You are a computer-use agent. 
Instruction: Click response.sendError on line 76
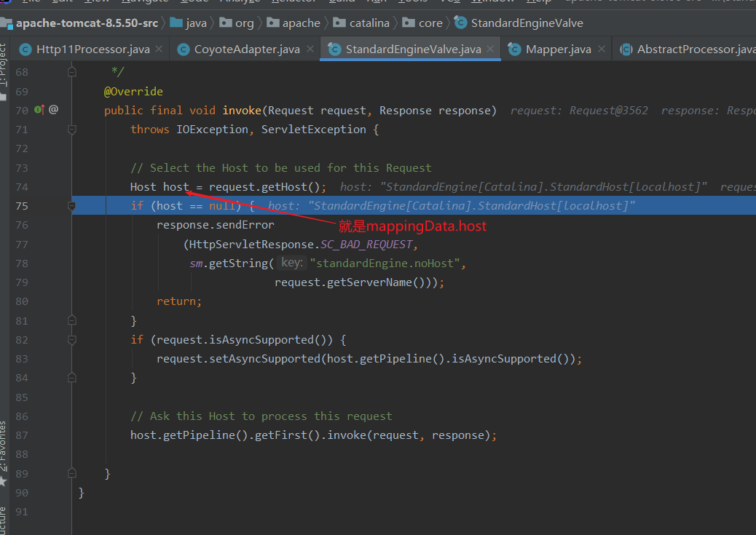coord(215,225)
